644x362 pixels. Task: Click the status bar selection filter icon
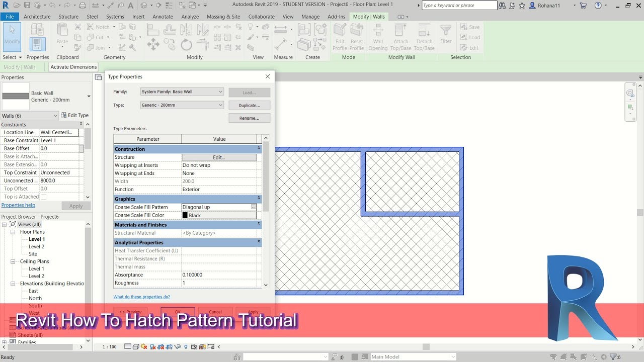coord(614,357)
